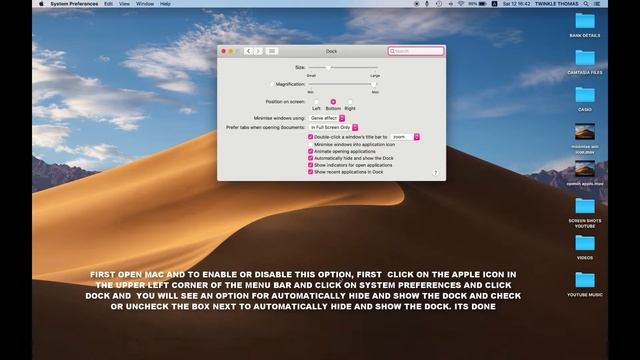Select Left position on screen
Viewport: 640px width, 360px height.
[x=316, y=102]
